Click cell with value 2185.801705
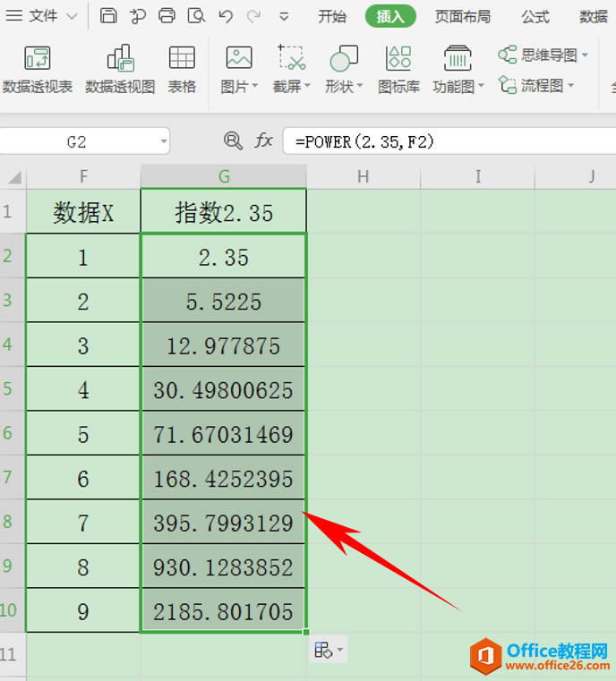Screen dimensions: 616x681 pos(224,610)
